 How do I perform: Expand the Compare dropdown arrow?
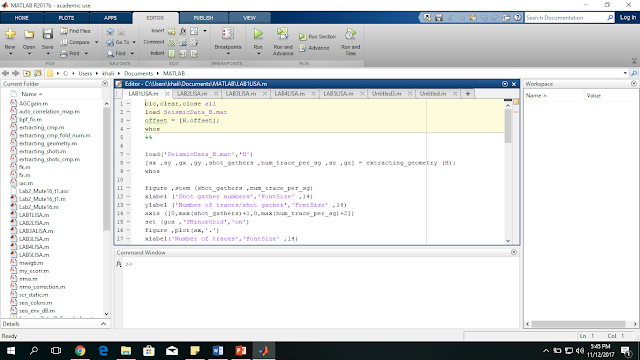pos(96,42)
